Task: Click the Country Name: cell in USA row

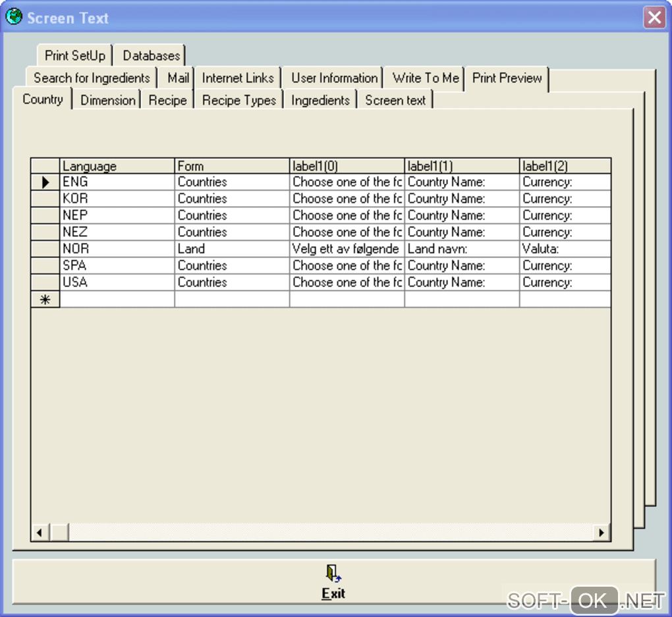Action: tap(462, 282)
